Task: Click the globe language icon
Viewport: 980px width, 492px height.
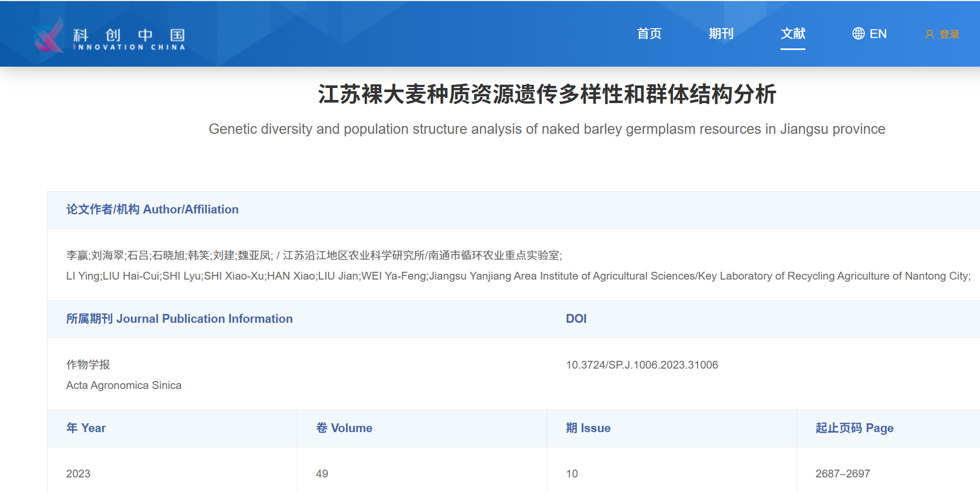Action: point(858,34)
